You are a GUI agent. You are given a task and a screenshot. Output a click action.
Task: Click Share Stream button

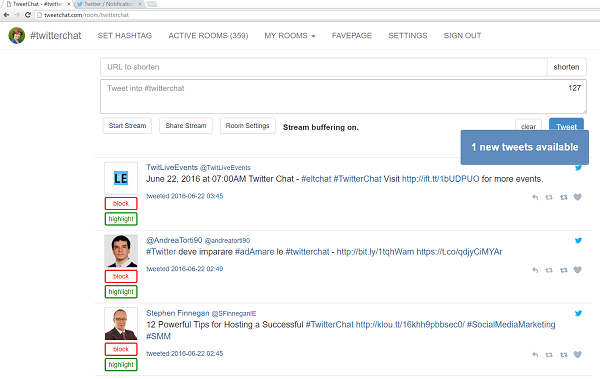186,126
